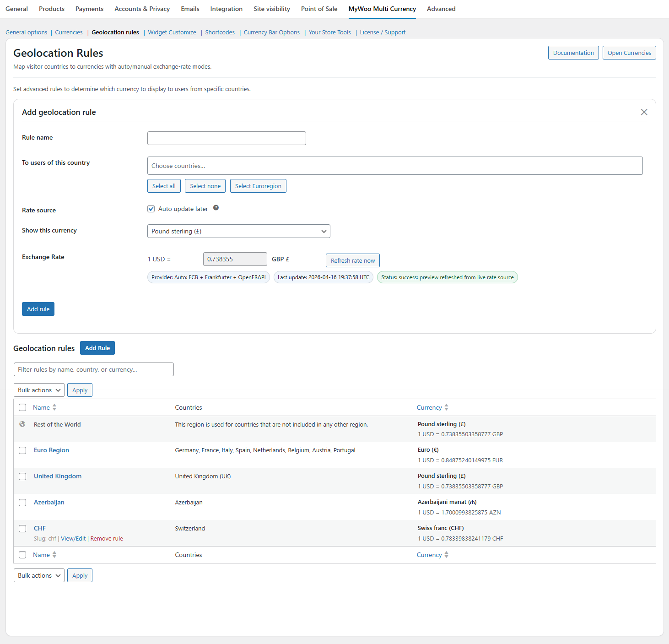The image size is (669, 644).
Task: Open the Currencies sub-tab
Action: [x=69, y=32]
